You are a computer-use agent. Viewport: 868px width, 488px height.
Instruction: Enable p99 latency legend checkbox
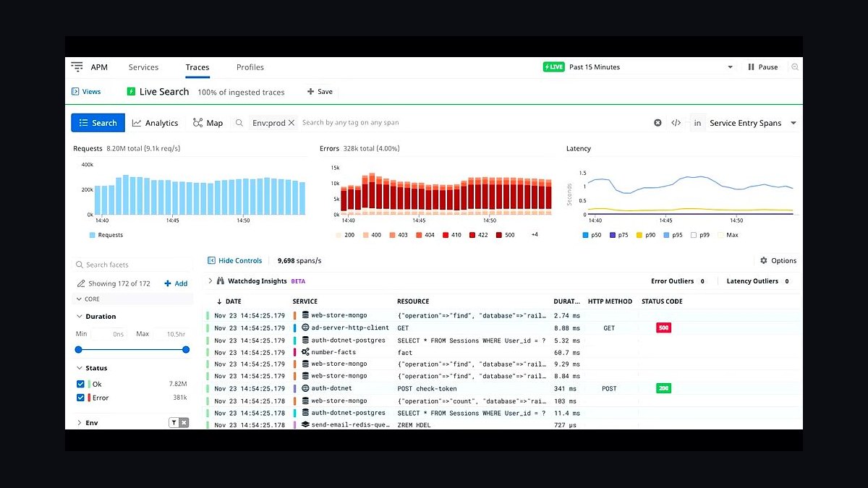click(x=694, y=235)
